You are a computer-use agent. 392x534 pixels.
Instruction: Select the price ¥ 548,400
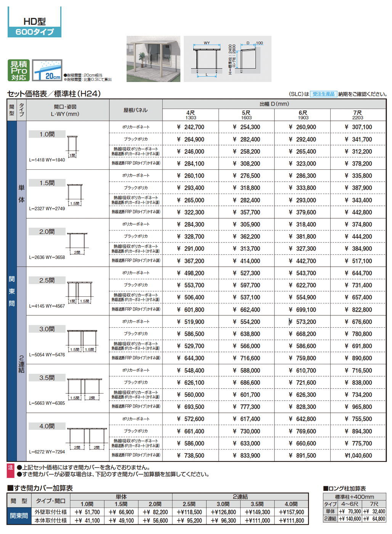(191, 370)
